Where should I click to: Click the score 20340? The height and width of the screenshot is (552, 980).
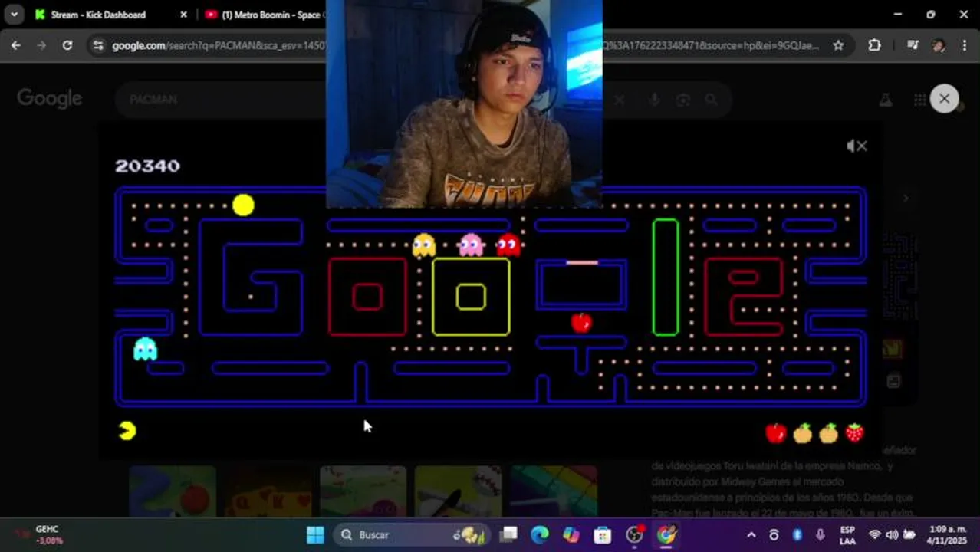(x=147, y=166)
